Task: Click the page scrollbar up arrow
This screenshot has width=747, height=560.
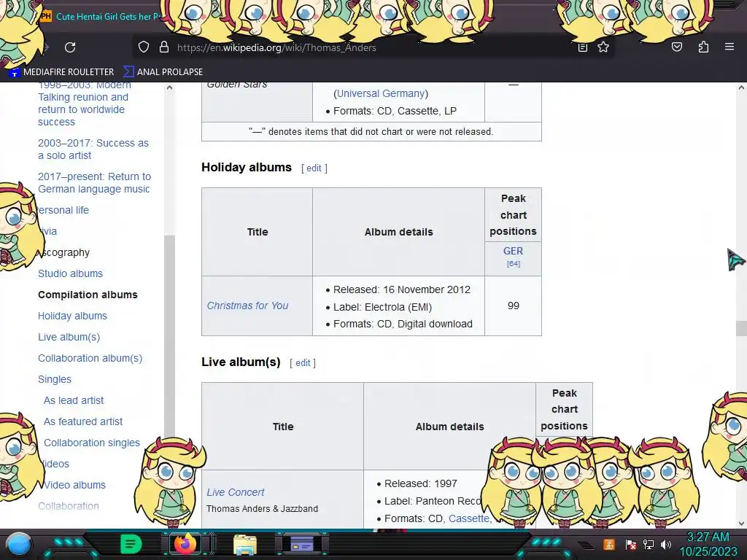Action: pyautogui.click(x=741, y=87)
